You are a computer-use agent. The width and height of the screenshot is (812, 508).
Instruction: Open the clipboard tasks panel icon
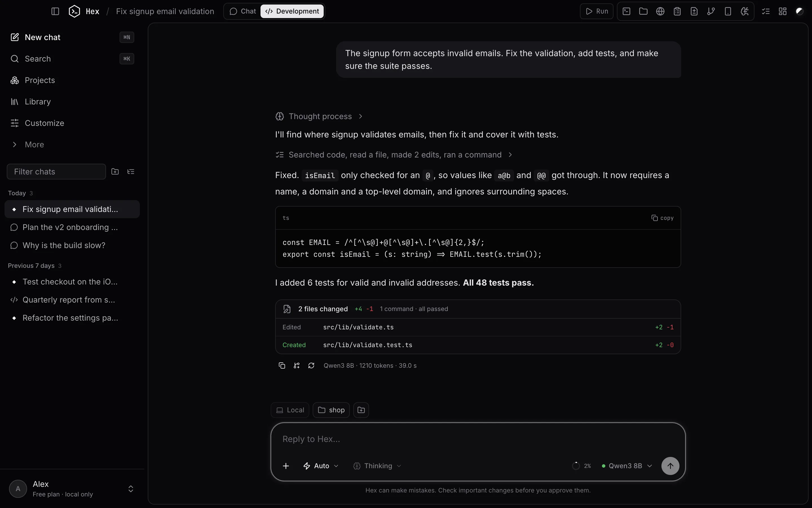[x=677, y=11]
